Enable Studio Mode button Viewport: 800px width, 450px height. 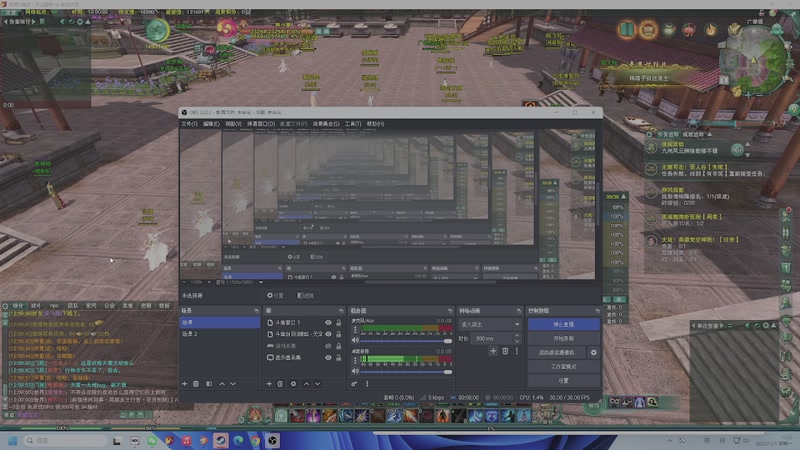coord(564,367)
